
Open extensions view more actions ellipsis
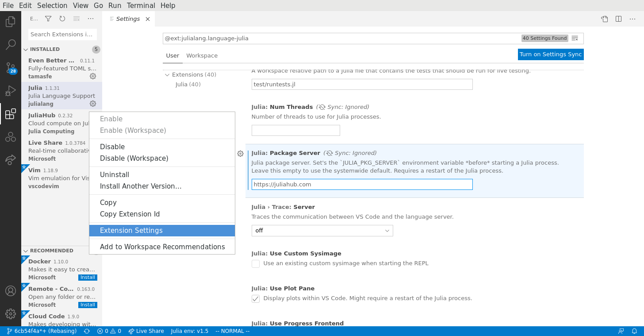91,19
